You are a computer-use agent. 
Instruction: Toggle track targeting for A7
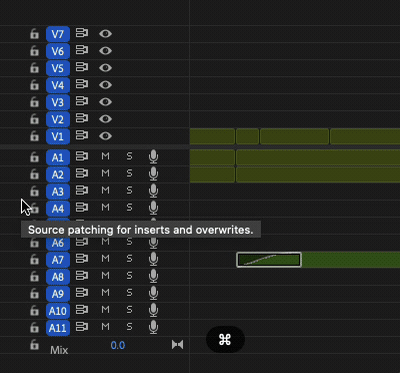[x=58, y=260]
